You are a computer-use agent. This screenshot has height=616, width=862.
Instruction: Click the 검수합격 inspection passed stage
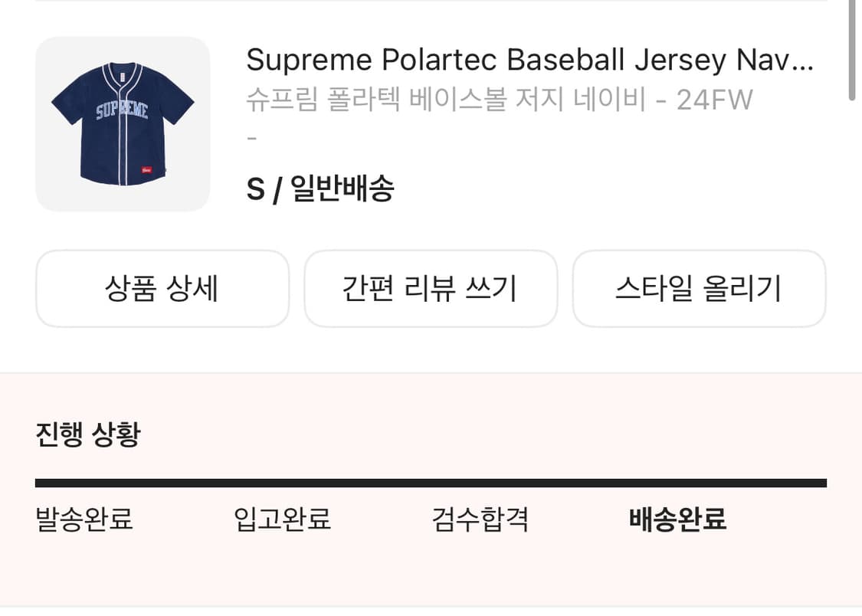point(479,519)
